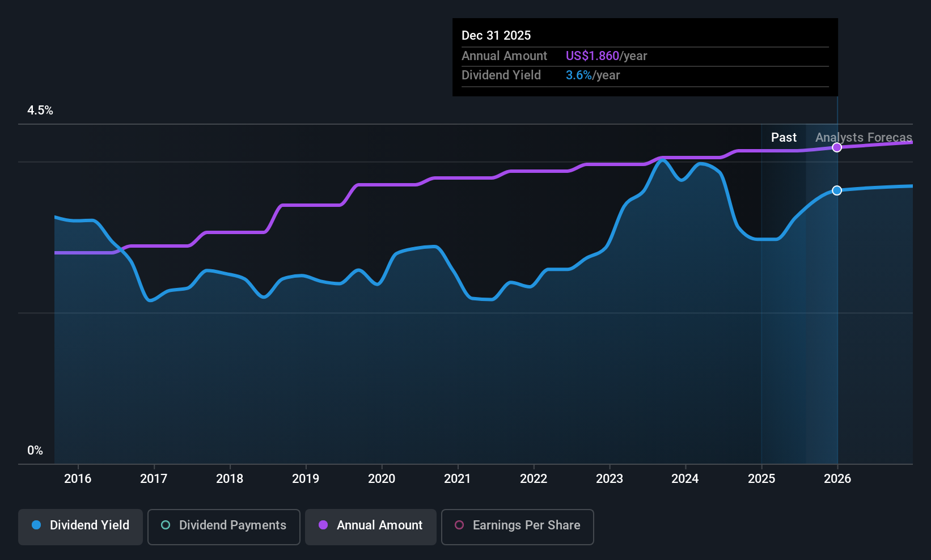The width and height of the screenshot is (931, 560).
Task: Click the 2016 x-axis label
Action: tap(78, 479)
